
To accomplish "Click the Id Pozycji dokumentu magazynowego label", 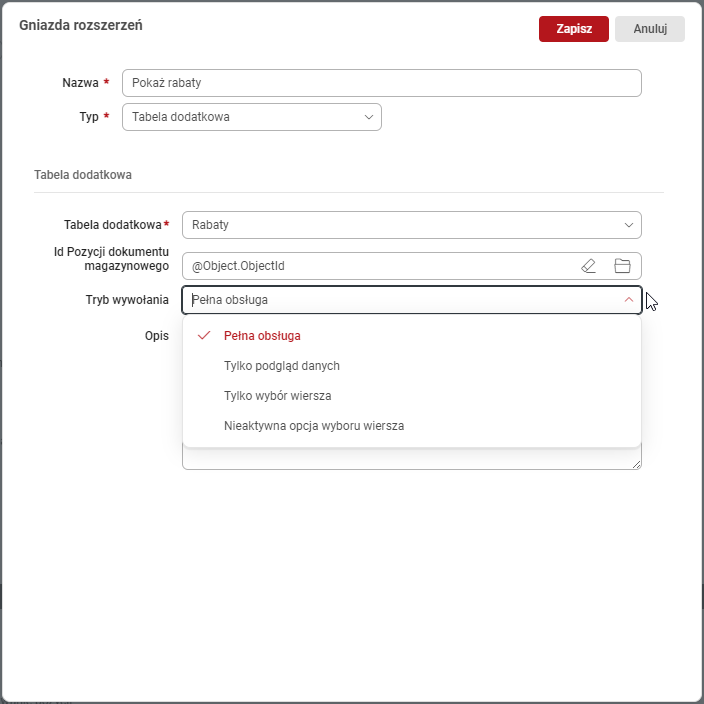I will [111, 258].
